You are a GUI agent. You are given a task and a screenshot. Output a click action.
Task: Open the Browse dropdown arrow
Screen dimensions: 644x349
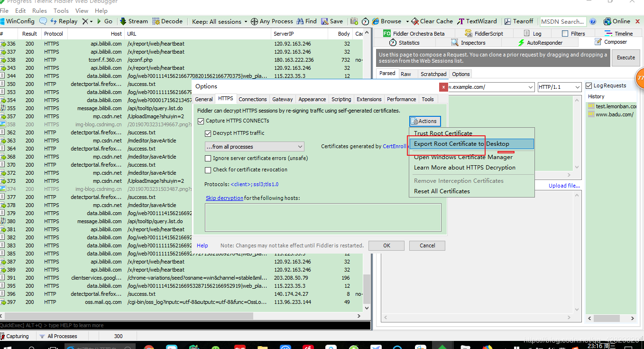pyautogui.click(x=406, y=21)
